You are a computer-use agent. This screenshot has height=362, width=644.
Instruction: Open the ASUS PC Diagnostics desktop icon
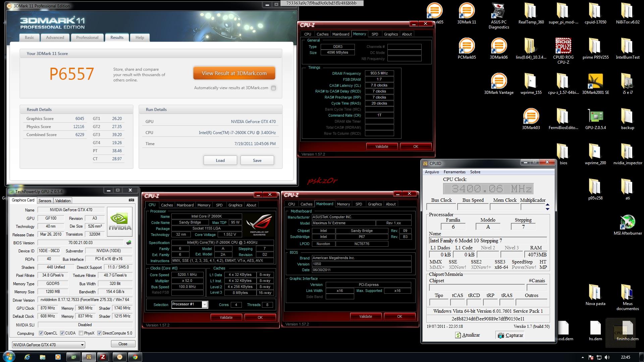point(499,16)
